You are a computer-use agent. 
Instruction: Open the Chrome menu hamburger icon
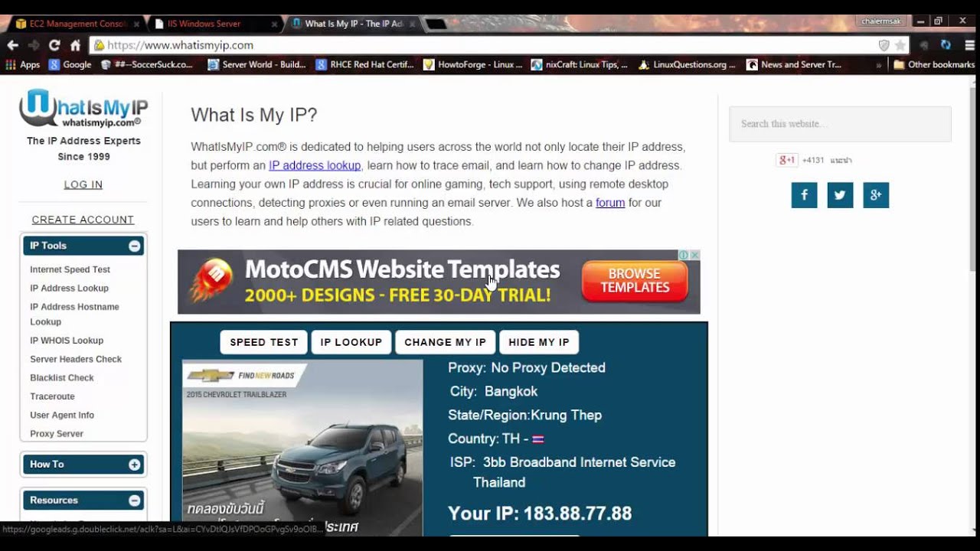[969, 45]
